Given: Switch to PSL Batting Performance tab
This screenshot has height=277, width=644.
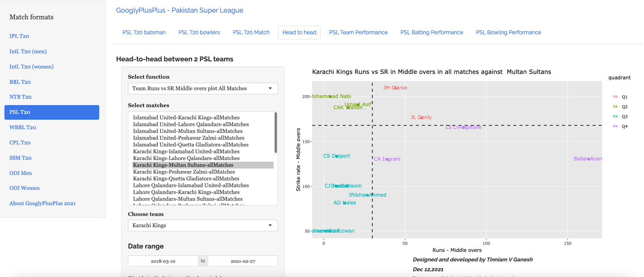Looking at the screenshot, I should (432, 33).
